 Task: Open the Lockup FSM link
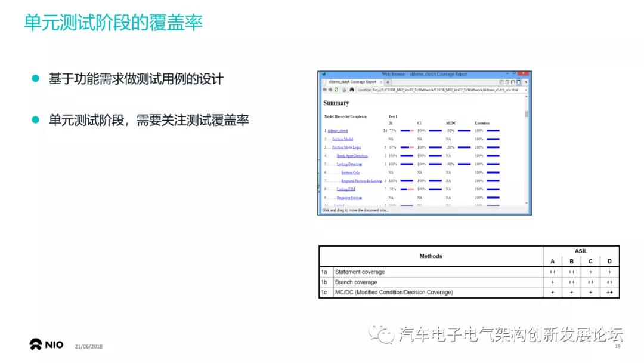click(346, 189)
